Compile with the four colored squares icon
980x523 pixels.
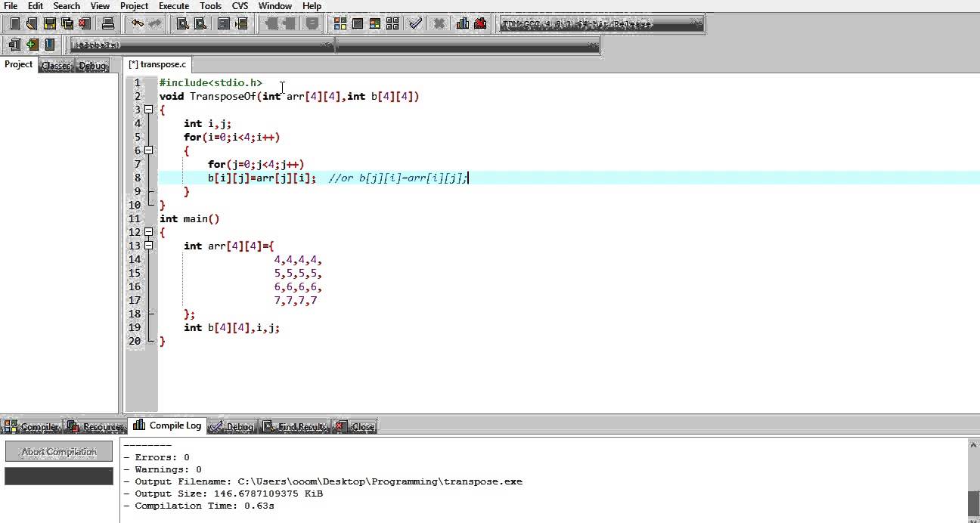coord(340,23)
